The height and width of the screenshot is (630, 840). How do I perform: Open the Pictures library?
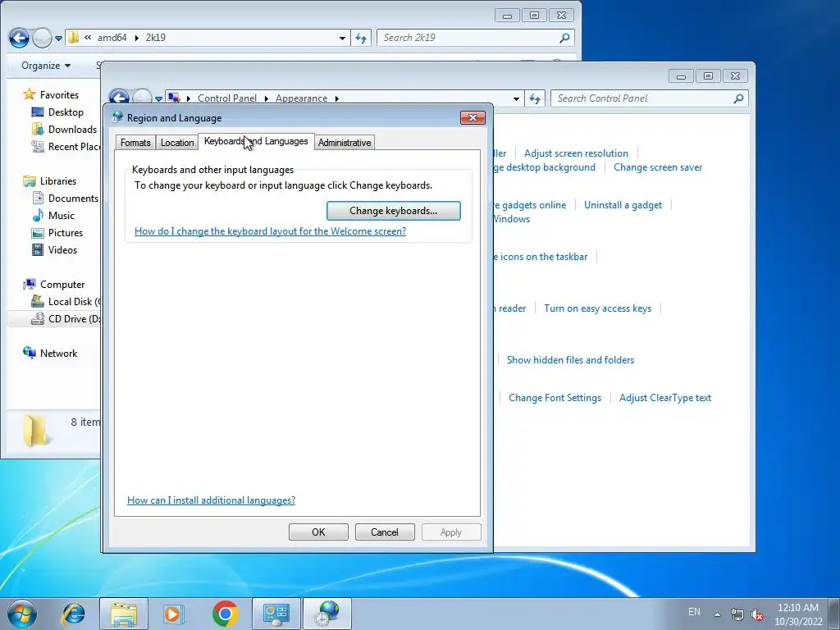(66, 232)
